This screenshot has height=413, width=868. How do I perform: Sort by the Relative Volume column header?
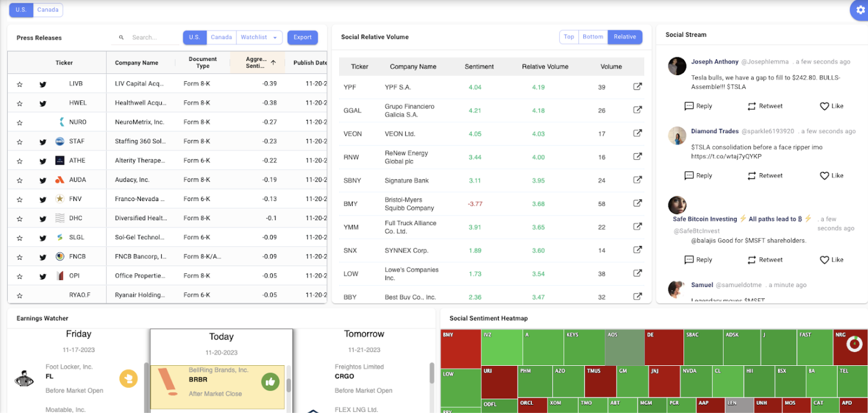pyautogui.click(x=544, y=67)
